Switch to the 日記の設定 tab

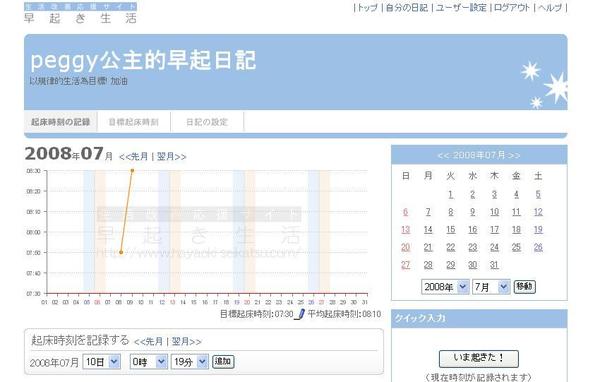[207, 122]
